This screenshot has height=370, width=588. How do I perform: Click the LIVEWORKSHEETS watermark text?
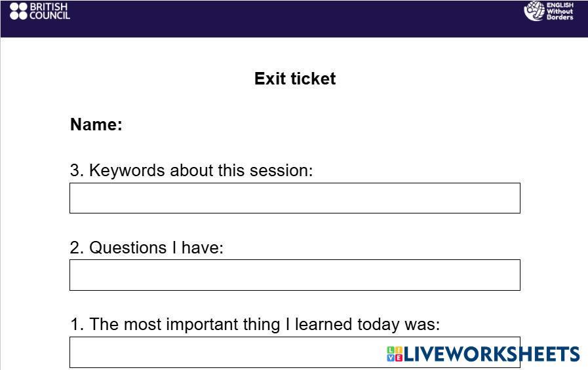click(x=492, y=354)
